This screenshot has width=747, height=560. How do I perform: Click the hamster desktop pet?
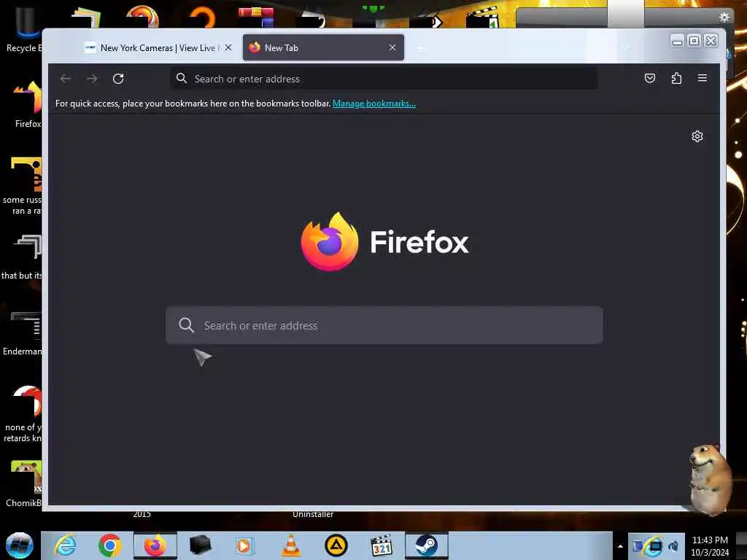point(710,478)
